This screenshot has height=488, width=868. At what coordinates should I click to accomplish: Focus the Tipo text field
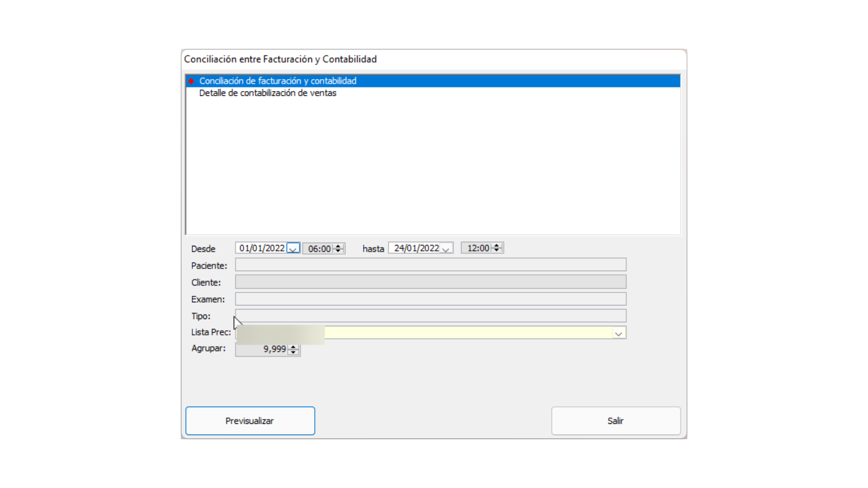point(430,316)
